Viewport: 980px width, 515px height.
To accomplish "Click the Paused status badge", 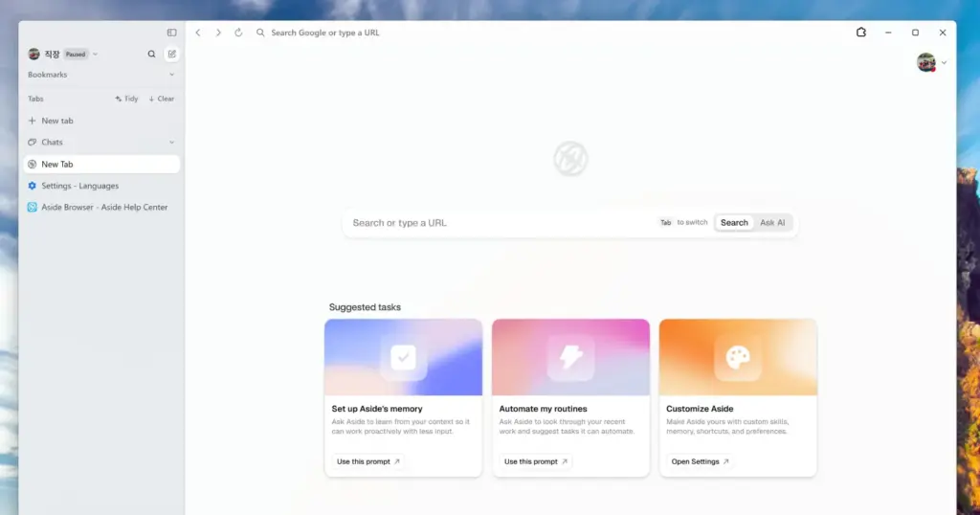I will (76, 55).
